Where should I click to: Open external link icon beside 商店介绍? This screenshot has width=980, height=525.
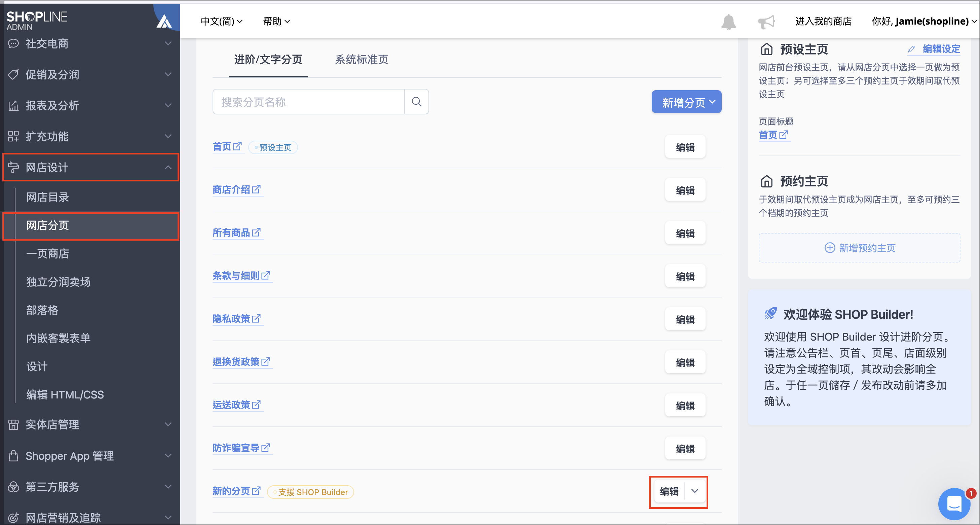[256, 189]
